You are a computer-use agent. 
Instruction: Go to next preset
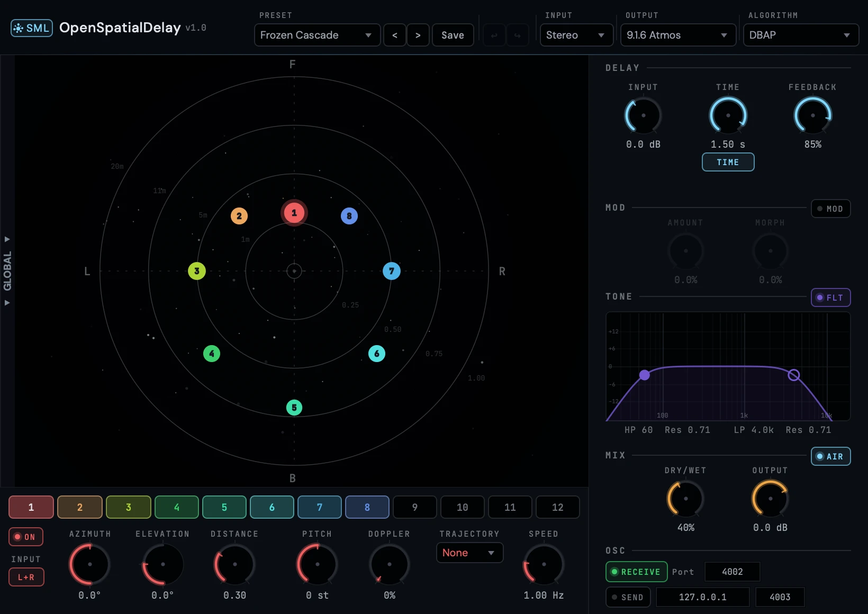[418, 35]
